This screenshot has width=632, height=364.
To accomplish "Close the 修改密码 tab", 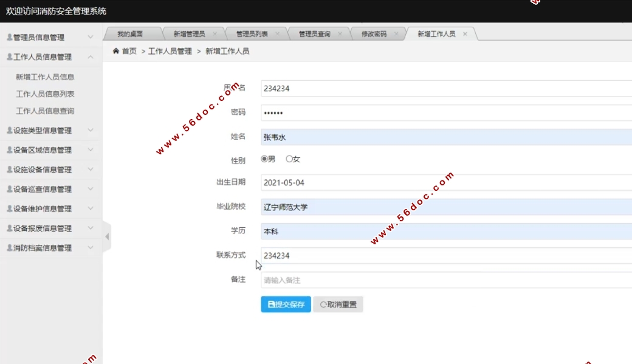I will click(396, 34).
